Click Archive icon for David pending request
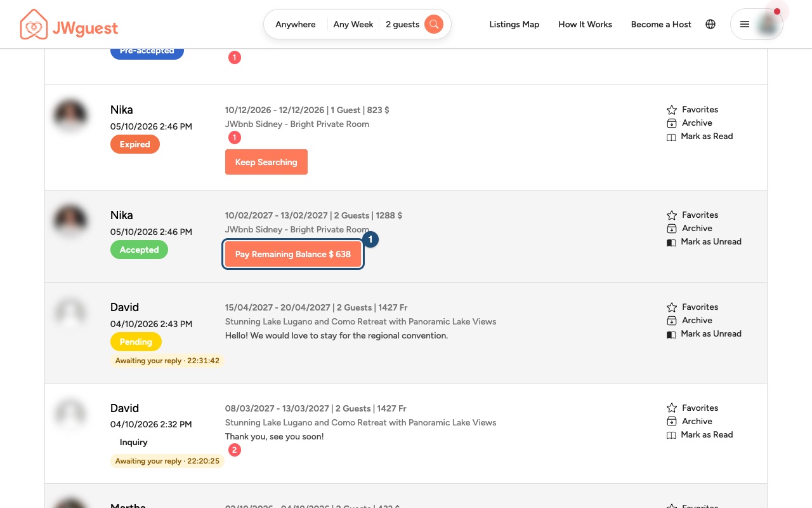This screenshot has height=508, width=812. pyautogui.click(x=672, y=321)
